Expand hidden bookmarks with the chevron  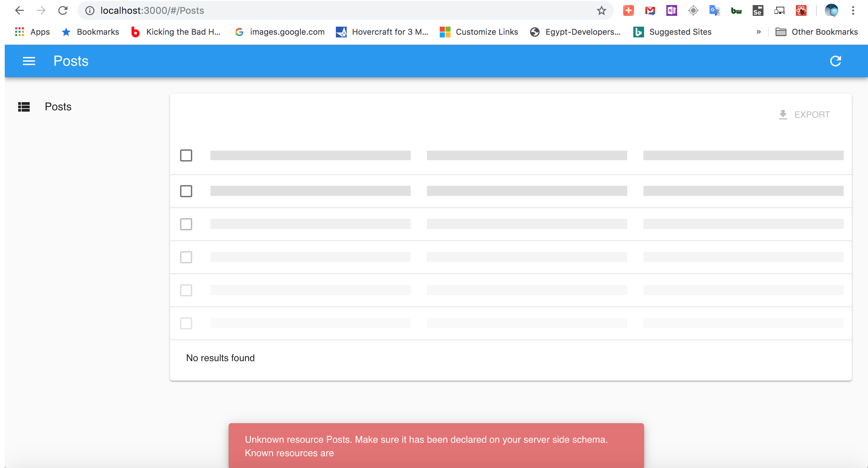point(759,32)
